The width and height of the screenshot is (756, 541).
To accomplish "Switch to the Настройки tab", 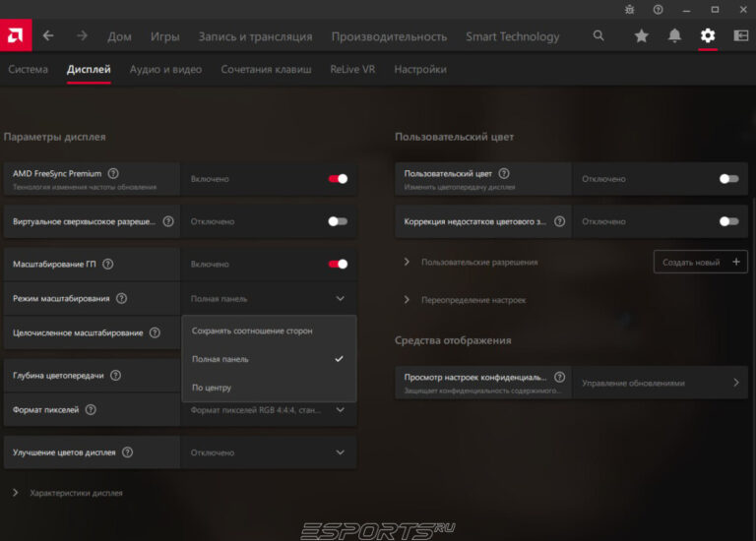I will [x=420, y=70].
